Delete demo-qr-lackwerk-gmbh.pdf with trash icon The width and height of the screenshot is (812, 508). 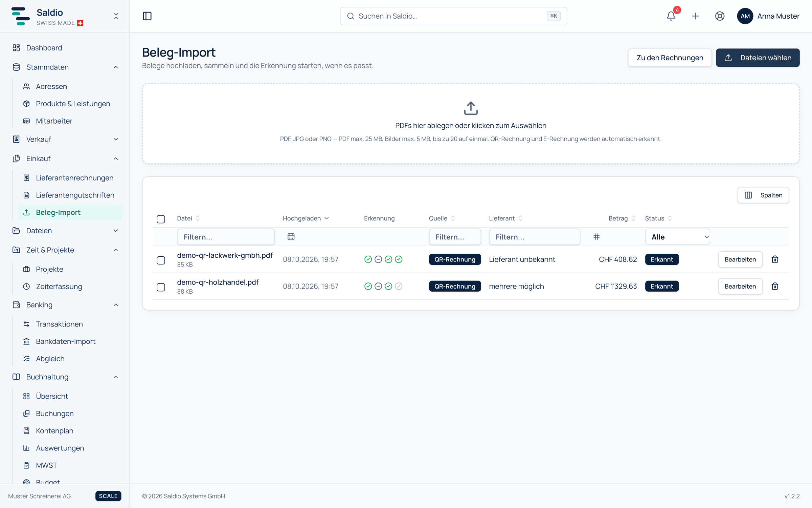click(x=775, y=259)
